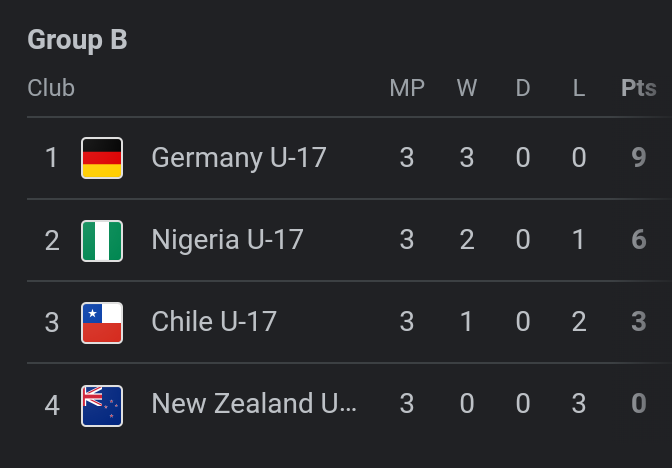672x468 pixels.
Task: Open the Germany U-17 team link
Action: point(239,158)
